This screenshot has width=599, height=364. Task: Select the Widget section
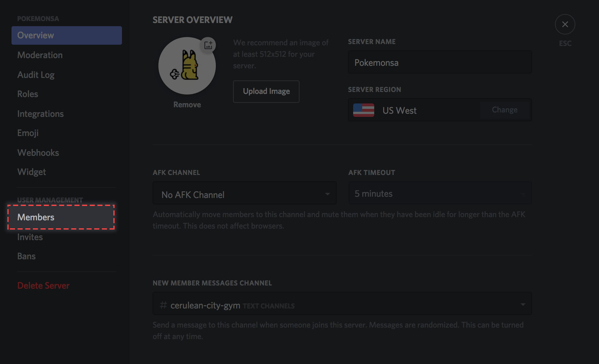31,172
